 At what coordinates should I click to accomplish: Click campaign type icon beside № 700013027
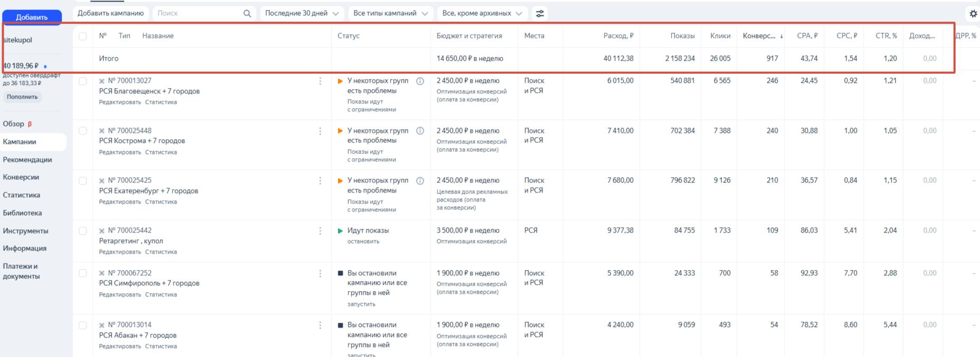click(x=102, y=81)
